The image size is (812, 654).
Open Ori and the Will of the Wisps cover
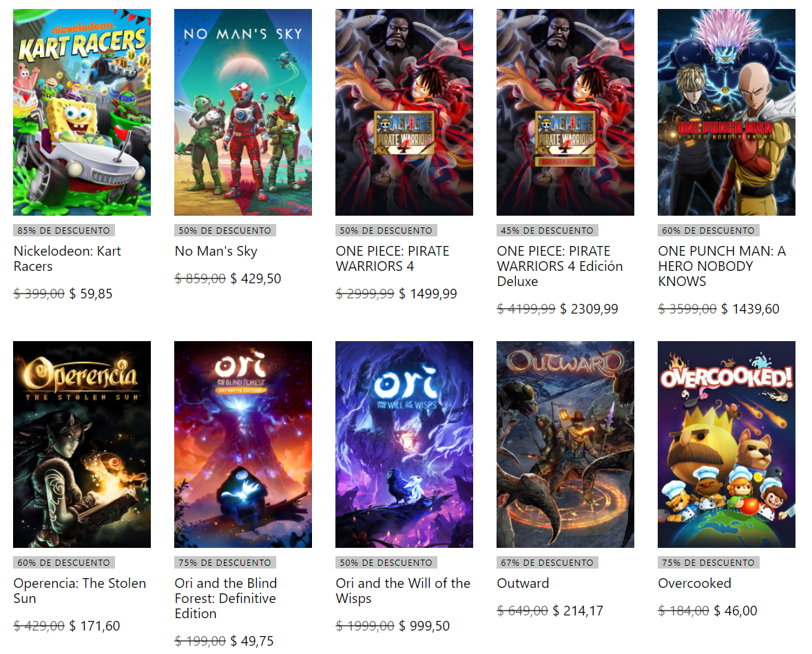(404, 444)
